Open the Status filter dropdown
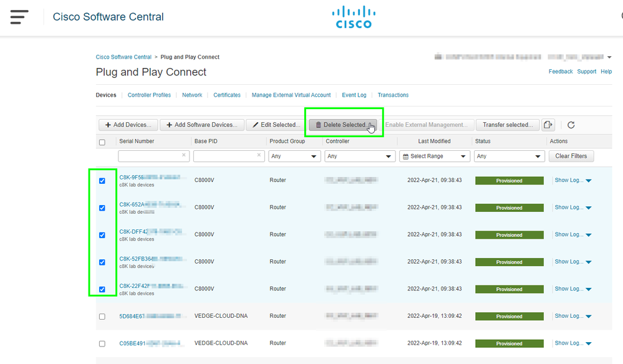This screenshot has height=364, width=623. click(x=510, y=156)
